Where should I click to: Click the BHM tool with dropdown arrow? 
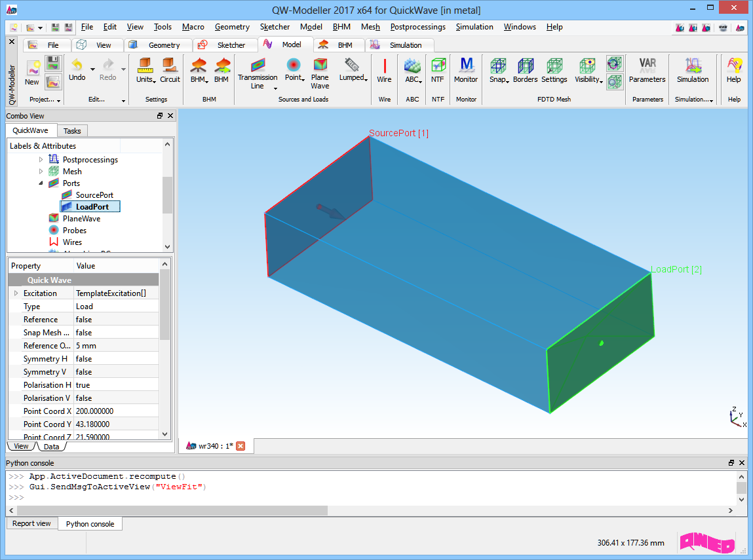point(199,70)
